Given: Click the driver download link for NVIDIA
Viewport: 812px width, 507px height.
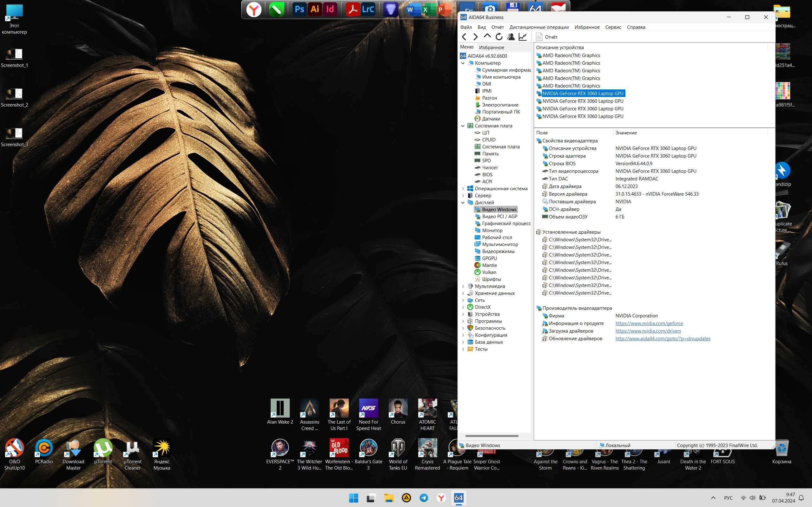Looking at the screenshot, I should [x=648, y=331].
